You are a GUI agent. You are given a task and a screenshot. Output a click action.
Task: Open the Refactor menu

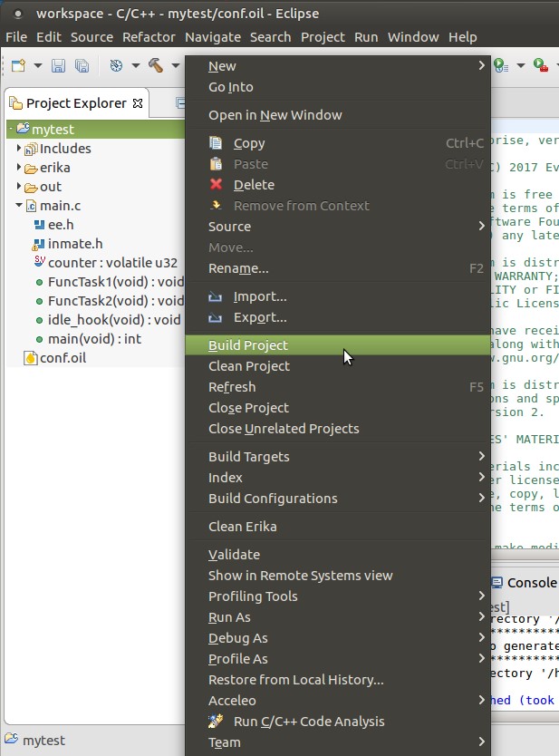click(149, 37)
